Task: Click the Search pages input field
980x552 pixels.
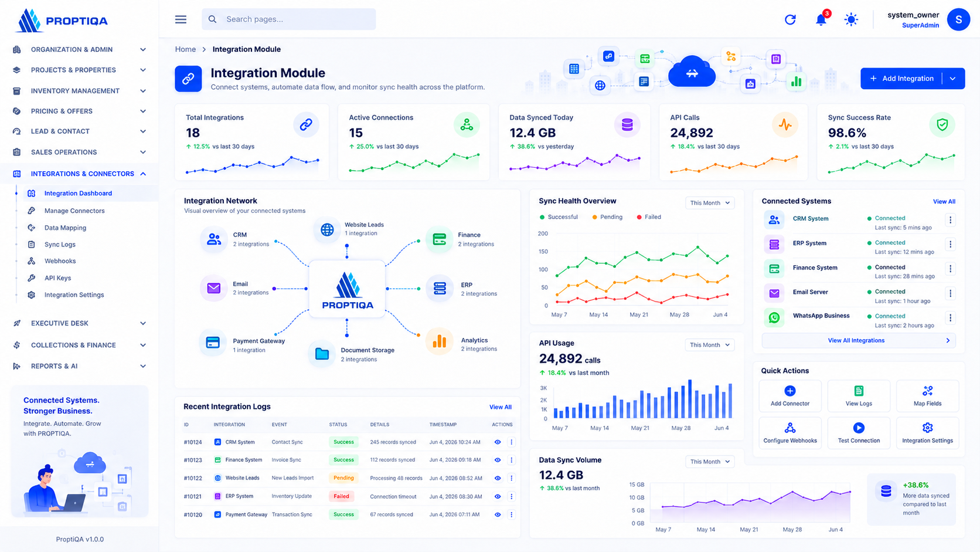Action: pyautogui.click(x=289, y=19)
